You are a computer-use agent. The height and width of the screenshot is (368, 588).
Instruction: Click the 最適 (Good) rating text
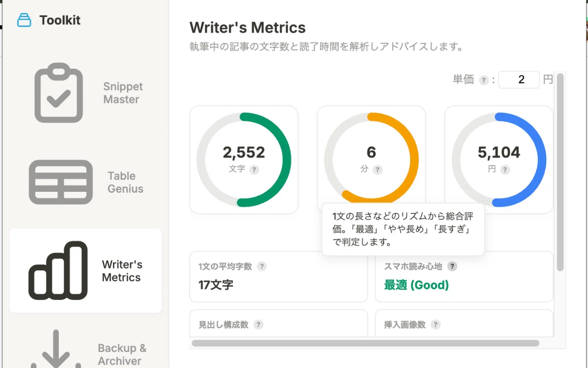point(416,285)
